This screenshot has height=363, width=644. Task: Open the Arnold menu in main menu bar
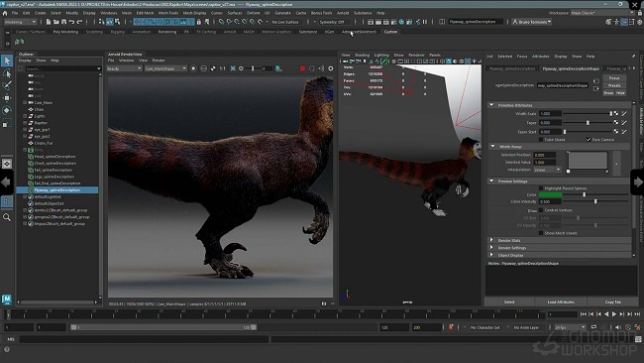[343, 13]
